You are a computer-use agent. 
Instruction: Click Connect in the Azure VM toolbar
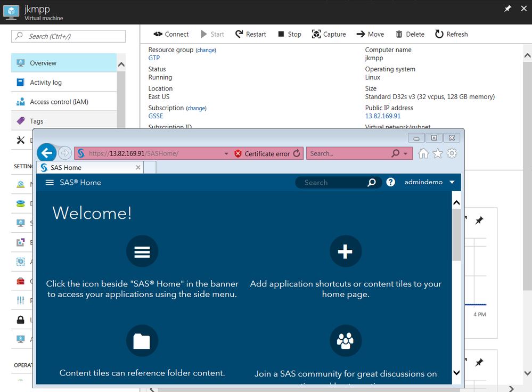click(x=171, y=34)
